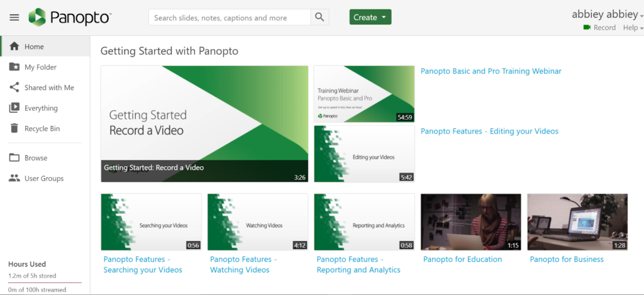Viewport: 644px width, 295px height.
Task: Click the green Record camera icon
Action: point(587,28)
